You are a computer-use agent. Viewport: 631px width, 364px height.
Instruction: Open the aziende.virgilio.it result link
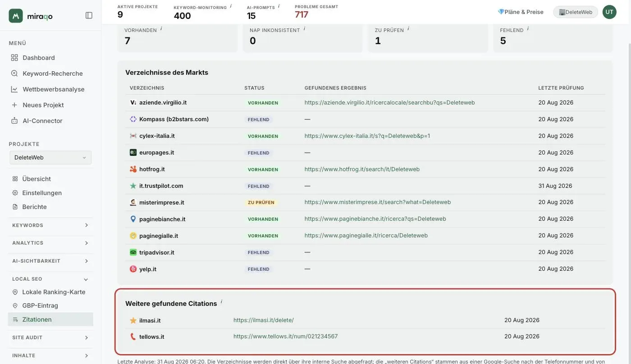(x=389, y=103)
